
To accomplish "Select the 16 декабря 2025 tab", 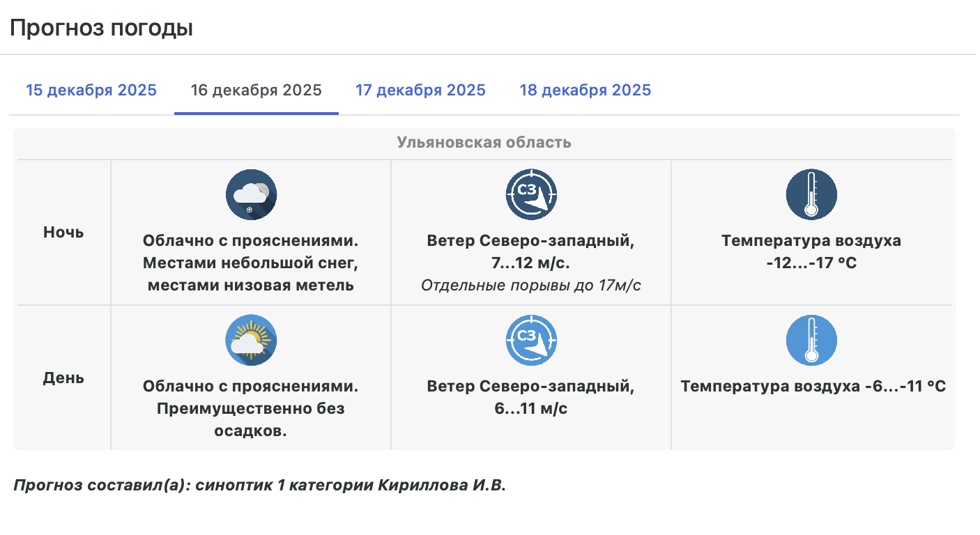I will click(x=256, y=90).
